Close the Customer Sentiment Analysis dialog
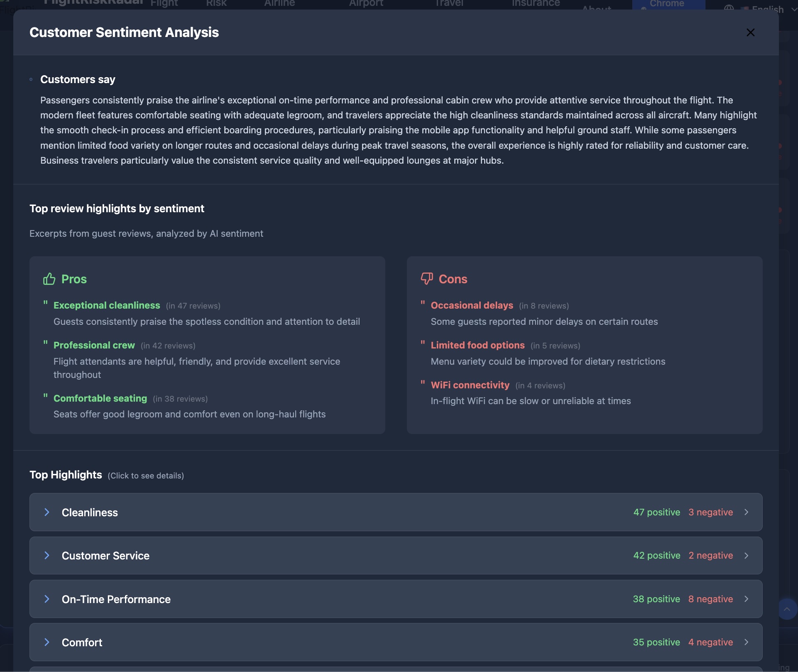 tap(750, 32)
